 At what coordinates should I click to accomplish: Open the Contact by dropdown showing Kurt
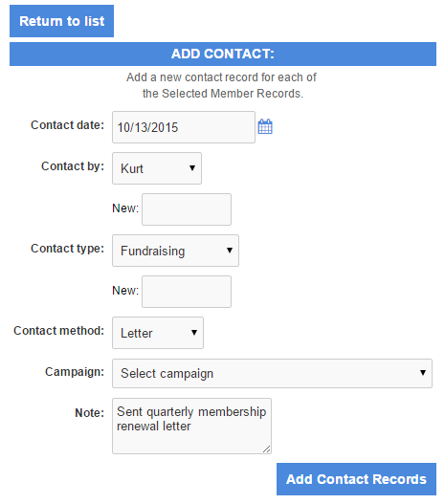tap(157, 168)
